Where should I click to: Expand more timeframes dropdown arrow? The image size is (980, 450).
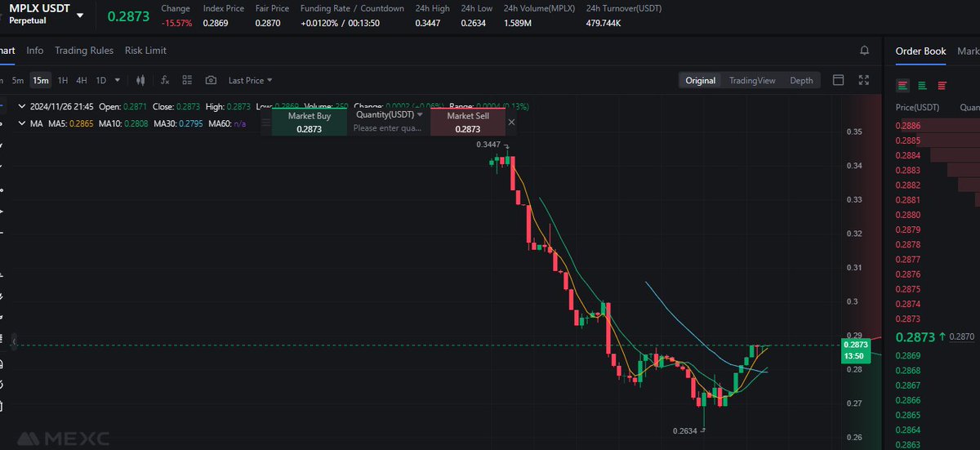point(118,80)
